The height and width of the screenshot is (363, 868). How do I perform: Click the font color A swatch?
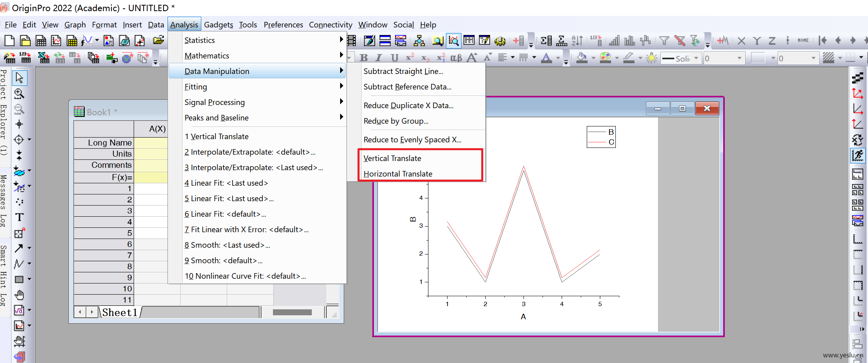tap(547, 58)
